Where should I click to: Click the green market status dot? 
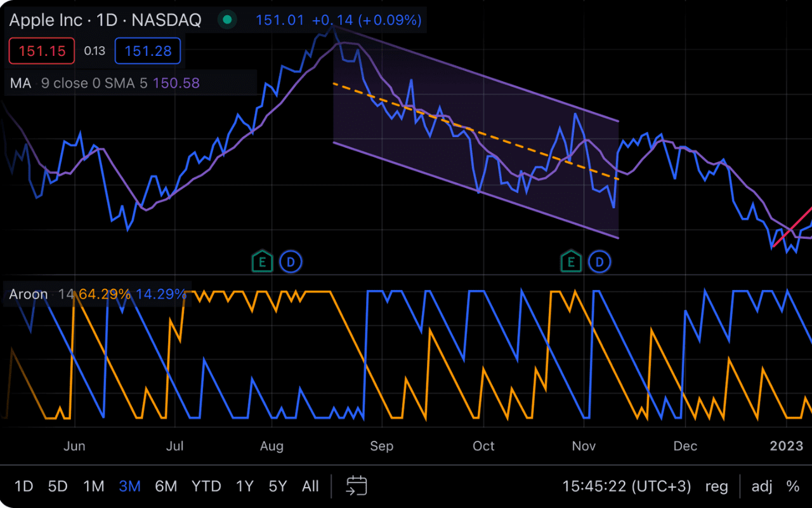coord(226,20)
